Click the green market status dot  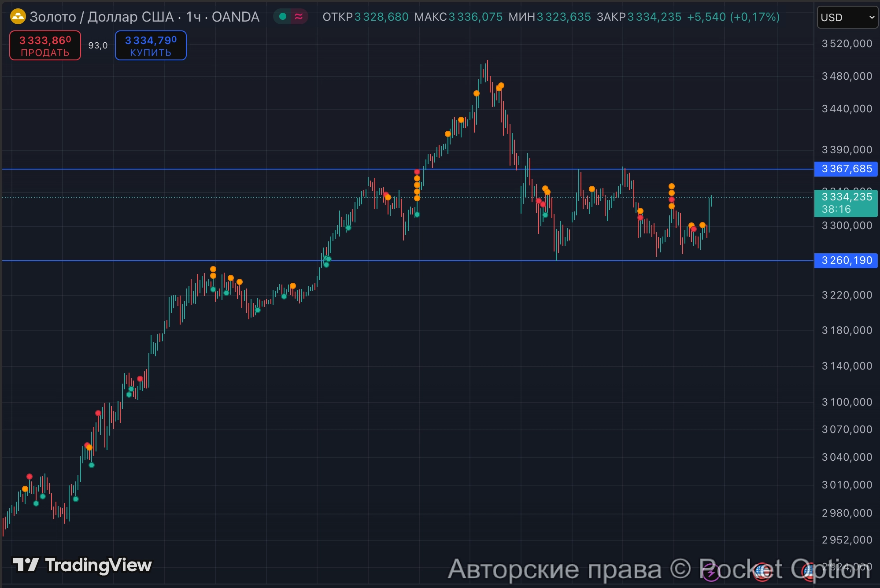coord(283,17)
